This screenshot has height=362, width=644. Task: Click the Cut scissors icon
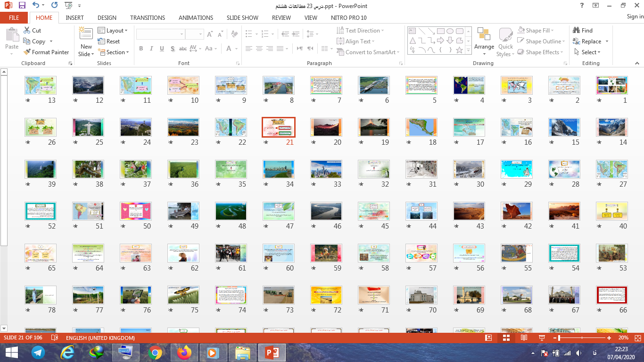pyautogui.click(x=27, y=31)
